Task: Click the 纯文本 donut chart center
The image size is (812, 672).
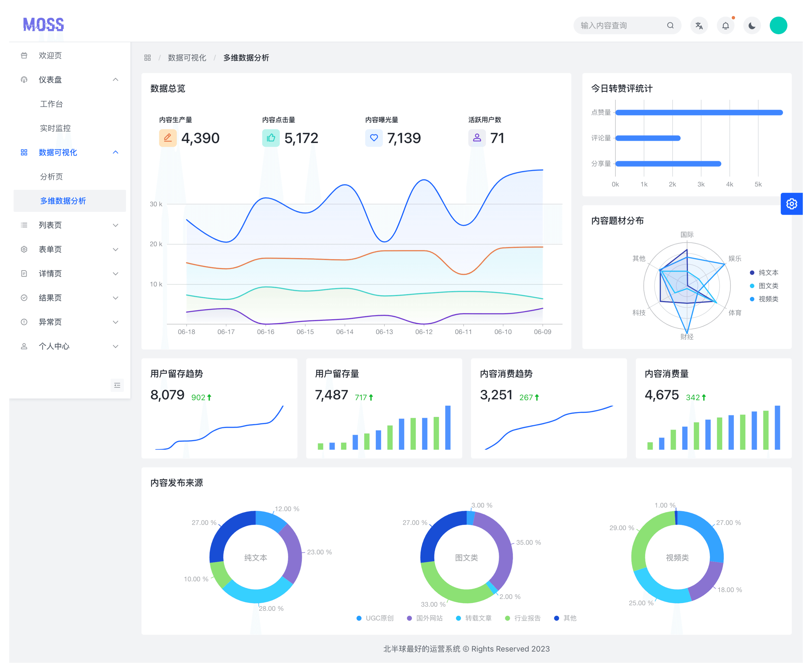Action: (256, 557)
